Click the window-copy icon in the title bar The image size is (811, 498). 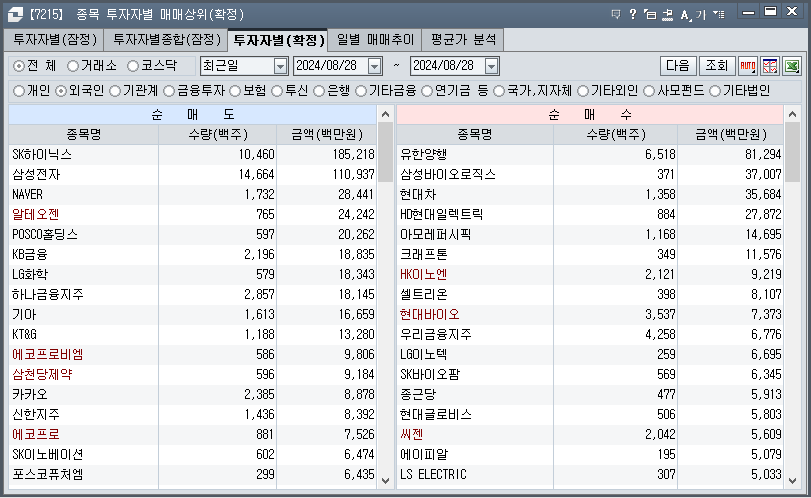pyautogui.click(x=650, y=14)
